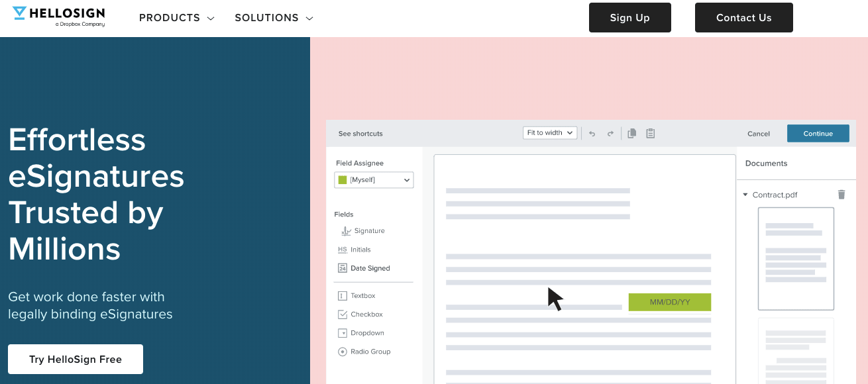Open the Fit to width dropdown
Image resolution: width=868 pixels, height=384 pixels.
click(550, 133)
